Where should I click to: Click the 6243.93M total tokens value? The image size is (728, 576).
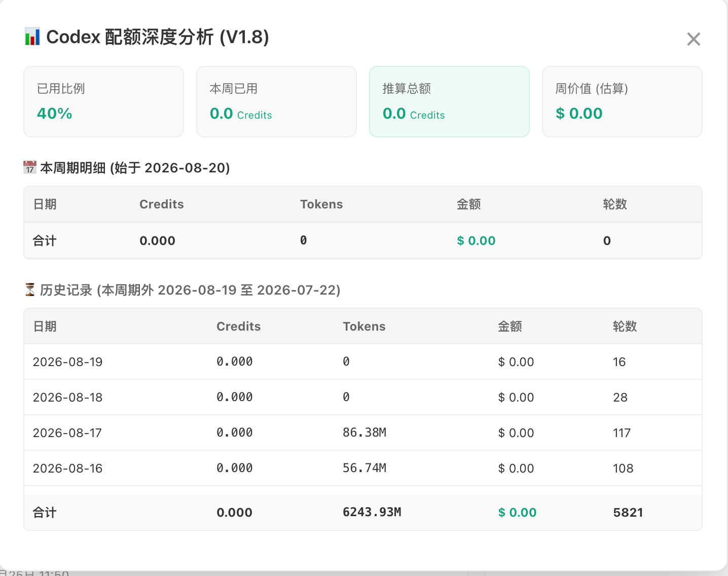[372, 512]
